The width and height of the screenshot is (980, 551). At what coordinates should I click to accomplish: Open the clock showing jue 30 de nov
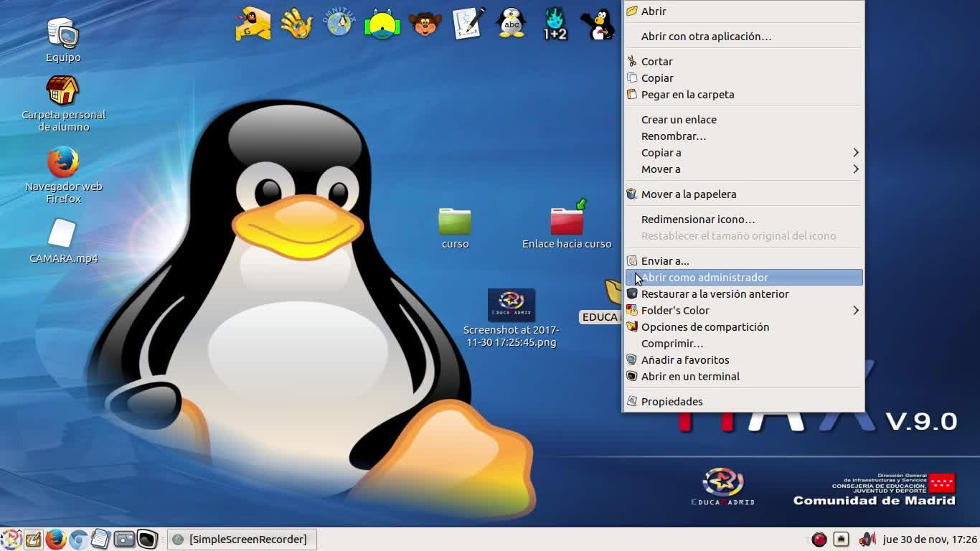click(930, 540)
